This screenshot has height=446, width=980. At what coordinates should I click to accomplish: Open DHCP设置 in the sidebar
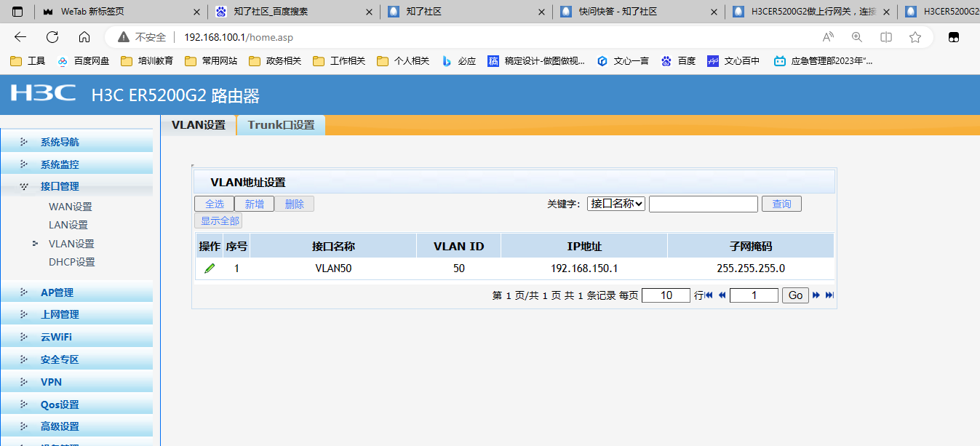coord(71,262)
